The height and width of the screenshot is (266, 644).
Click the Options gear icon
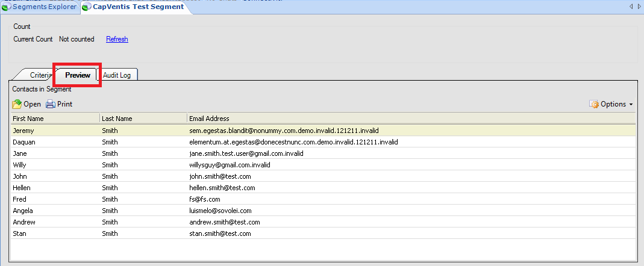point(594,104)
